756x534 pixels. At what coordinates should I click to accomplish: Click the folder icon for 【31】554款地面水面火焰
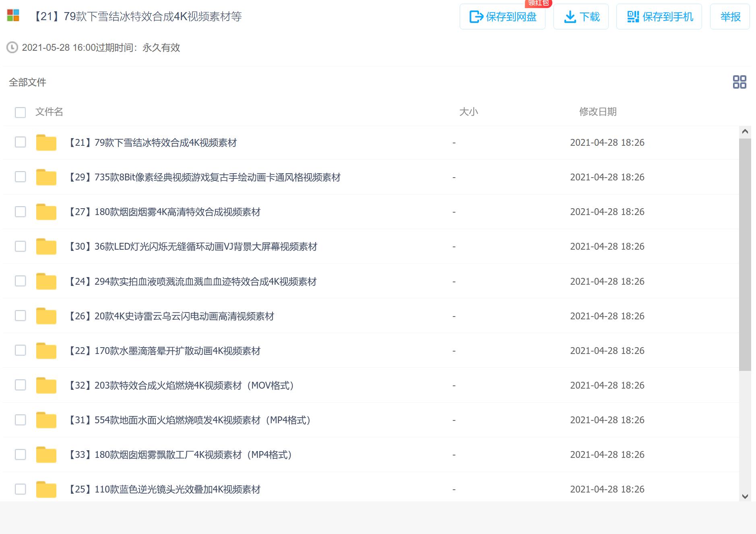coord(46,420)
